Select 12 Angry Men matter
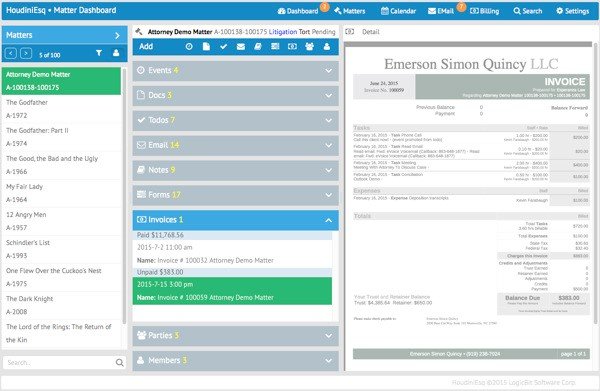The width and height of the screenshot is (600, 391). [61, 221]
